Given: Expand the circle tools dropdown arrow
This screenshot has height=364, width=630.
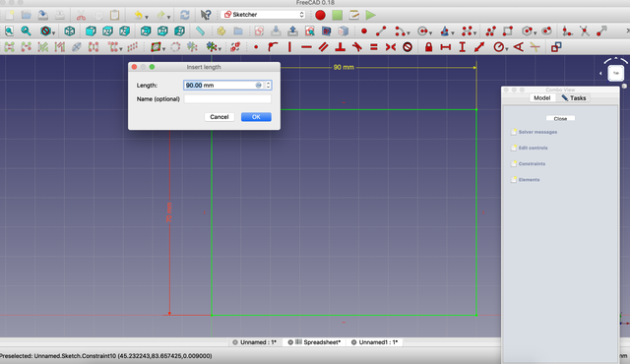Looking at the screenshot, I should (430, 33).
